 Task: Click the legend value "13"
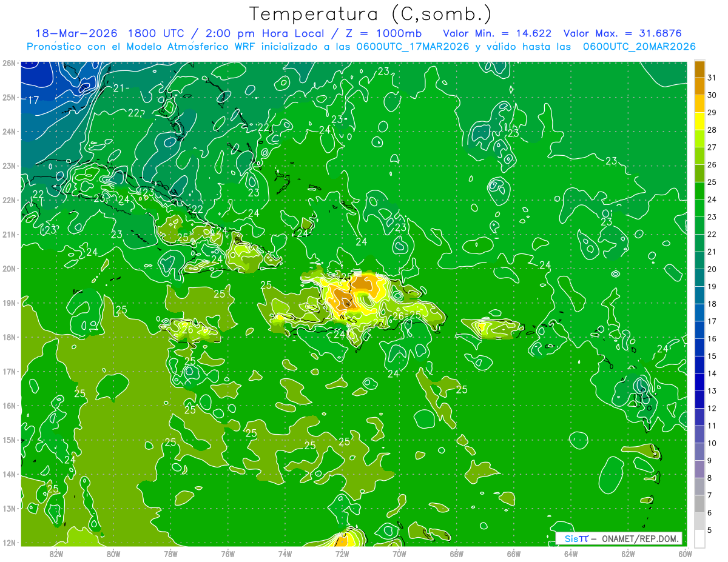click(712, 391)
